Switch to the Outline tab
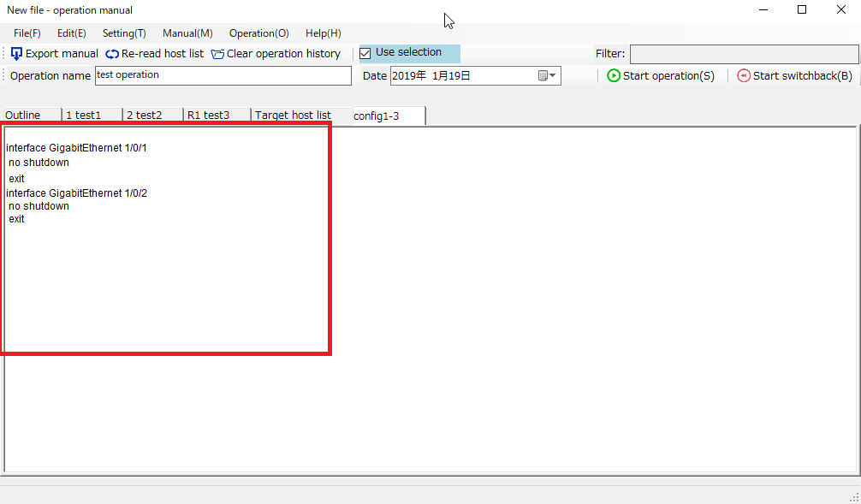861x504 pixels. click(x=23, y=116)
